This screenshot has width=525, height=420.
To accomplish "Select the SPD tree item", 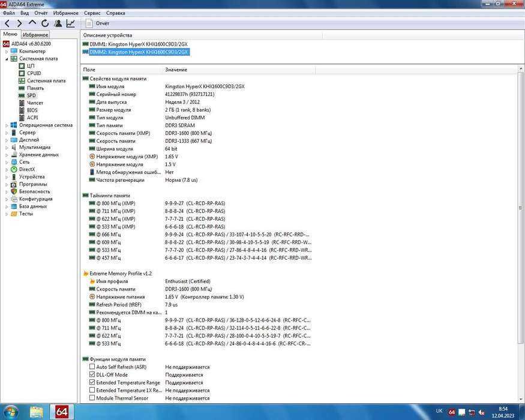I will coord(31,95).
